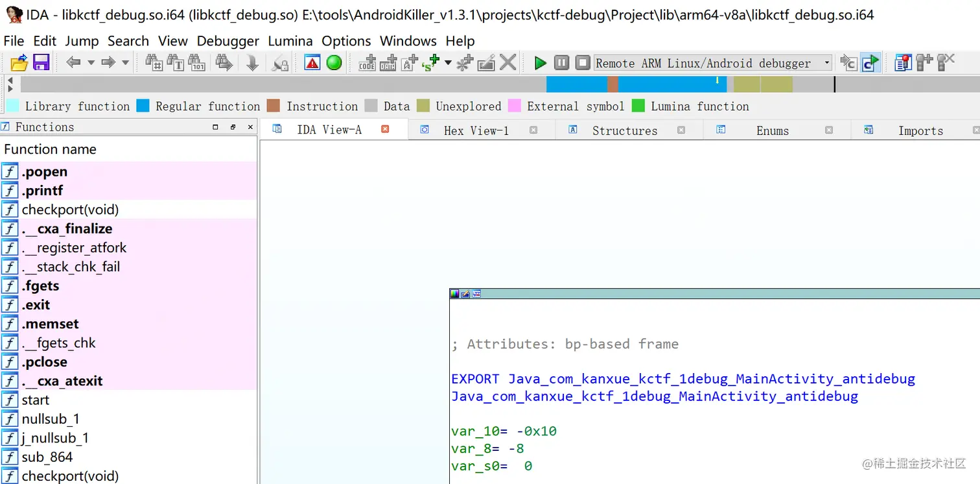Image resolution: width=980 pixels, height=484 pixels.
Task: Open the Remote ARM Linux/Android debugger dropdown
Action: (x=713, y=63)
